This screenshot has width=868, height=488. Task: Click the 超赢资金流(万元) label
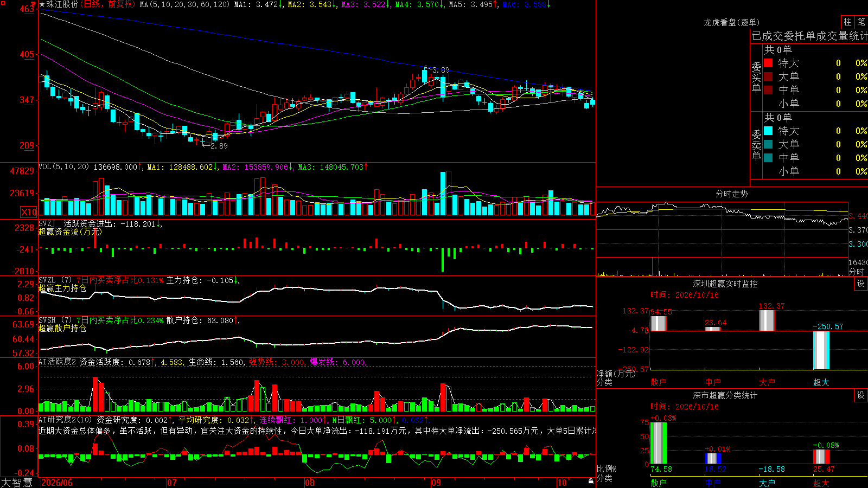click(x=70, y=232)
